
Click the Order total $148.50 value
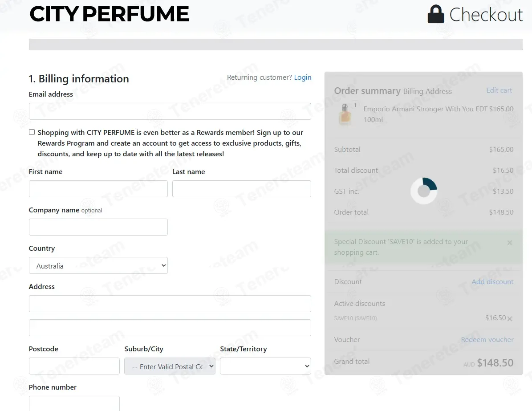point(501,212)
